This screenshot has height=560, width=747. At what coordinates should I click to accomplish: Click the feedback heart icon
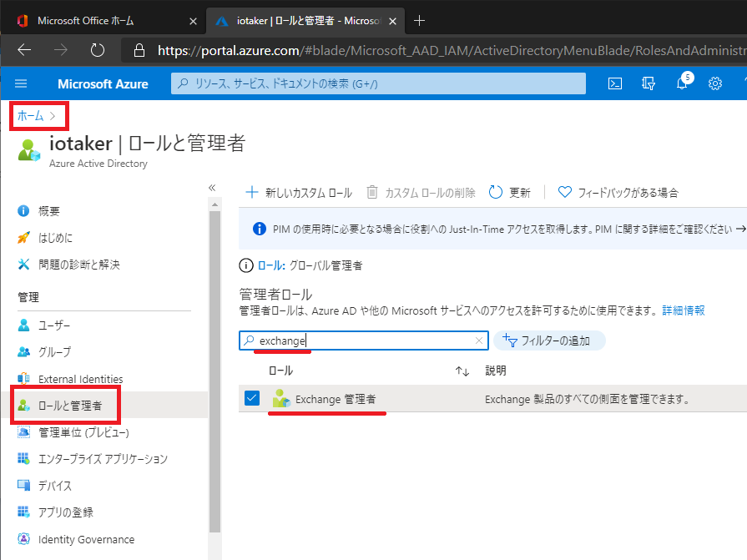(565, 192)
